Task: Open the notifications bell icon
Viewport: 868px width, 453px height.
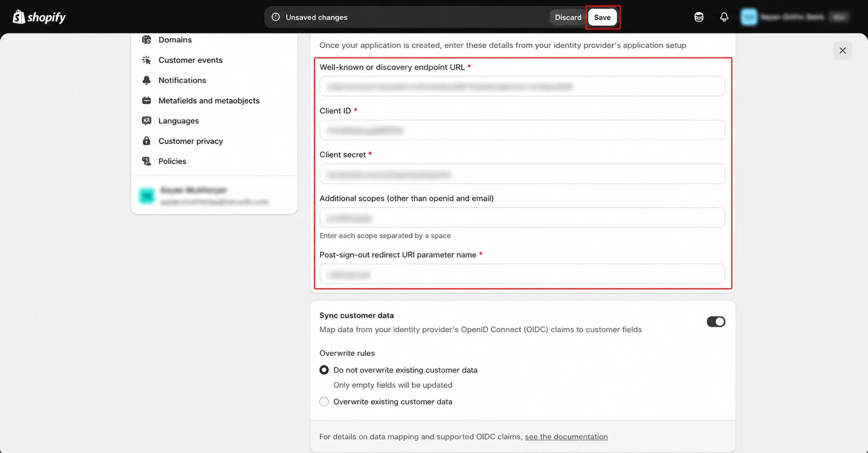Action: pos(724,17)
